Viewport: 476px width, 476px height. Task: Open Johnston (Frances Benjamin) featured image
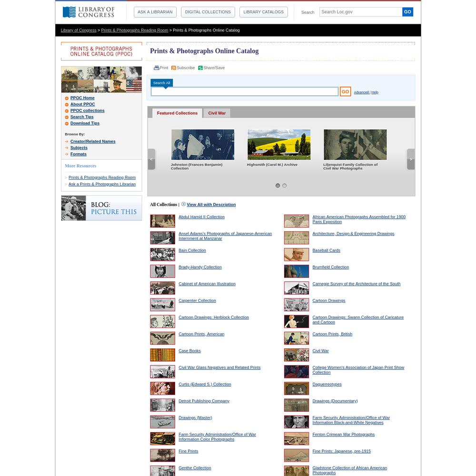tap(203, 145)
